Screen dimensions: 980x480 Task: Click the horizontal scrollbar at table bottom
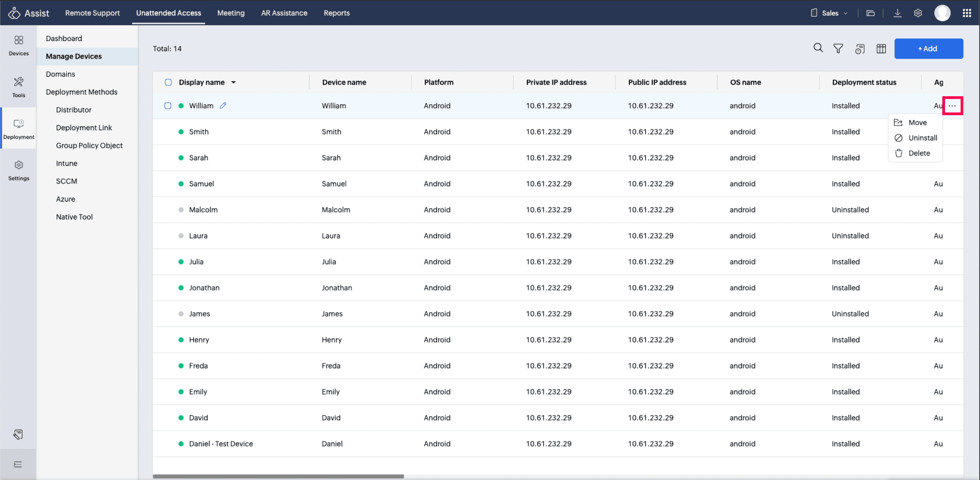coord(278,476)
